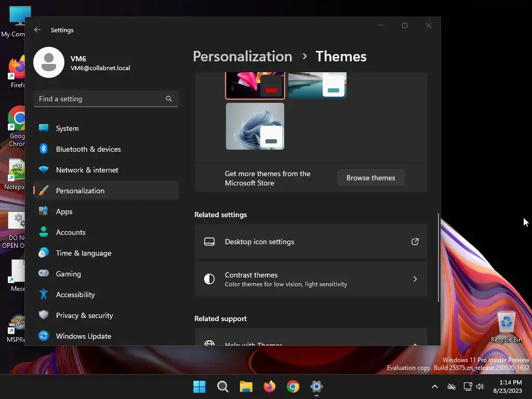This screenshot has width=532, height=399.
Task: Select the teal lake theme thumbnail
Action: coord(317,86)
